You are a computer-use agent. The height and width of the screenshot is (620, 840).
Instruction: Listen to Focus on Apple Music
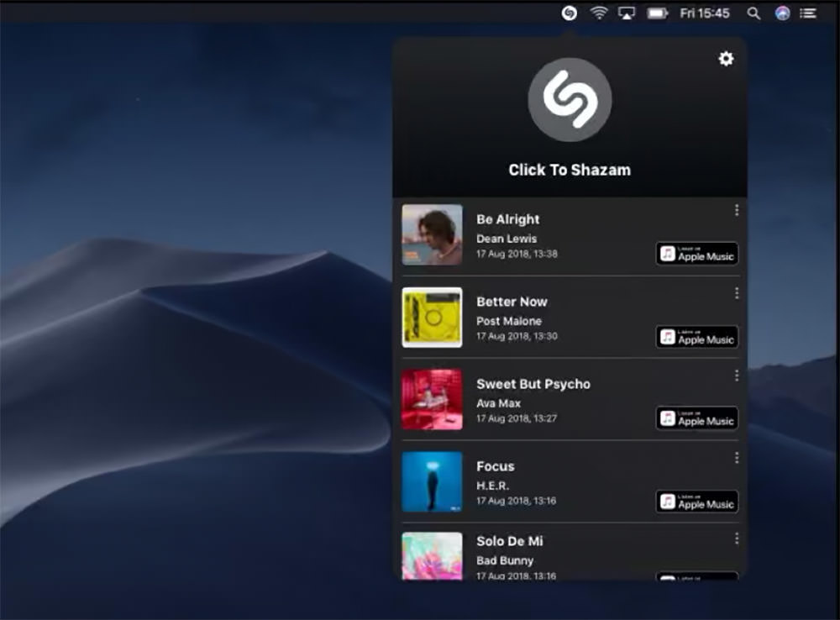(697, 502)
